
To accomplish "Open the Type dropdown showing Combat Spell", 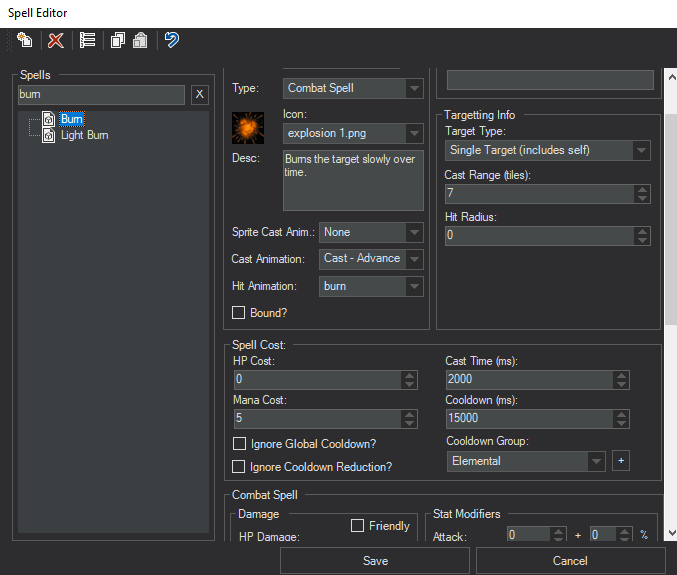I will point(353,88).
